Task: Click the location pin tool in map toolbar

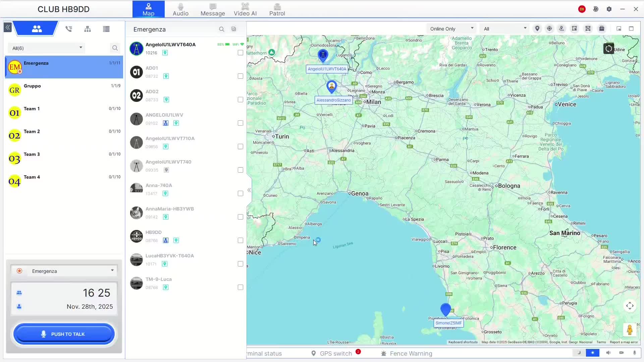Action: coord(537,29)
